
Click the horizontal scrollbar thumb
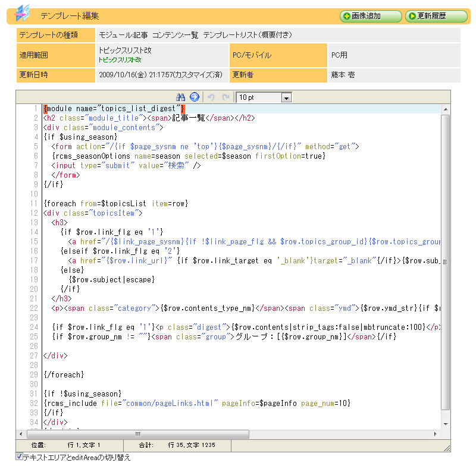pyautogui.click(x=138, y=434)
